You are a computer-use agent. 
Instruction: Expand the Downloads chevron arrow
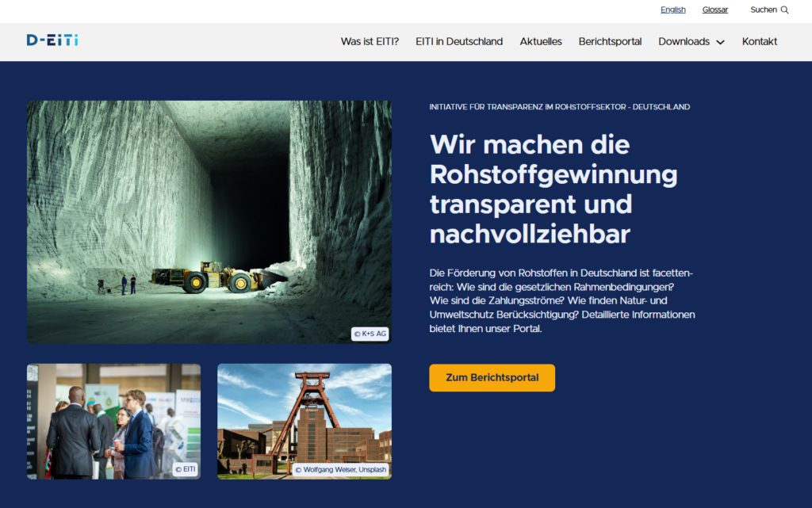tap(720, 42)
